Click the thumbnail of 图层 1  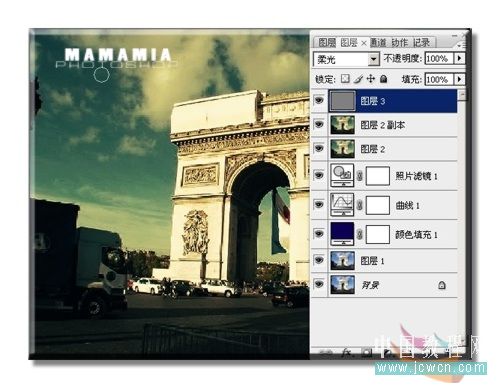(342, 260)
